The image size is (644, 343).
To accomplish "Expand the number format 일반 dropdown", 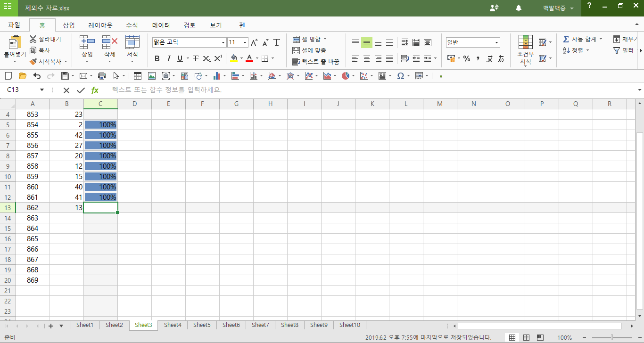I will click(496, 42).
